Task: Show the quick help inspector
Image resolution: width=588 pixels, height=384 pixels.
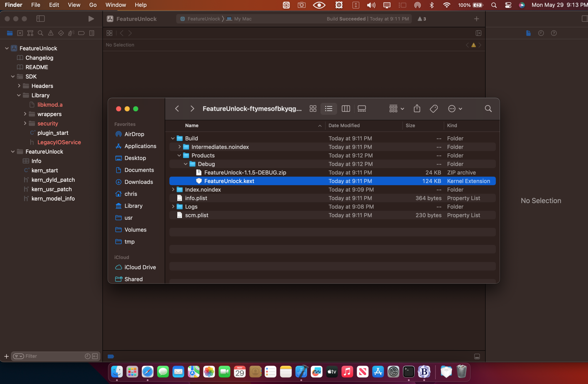Action: coord(554,33)
